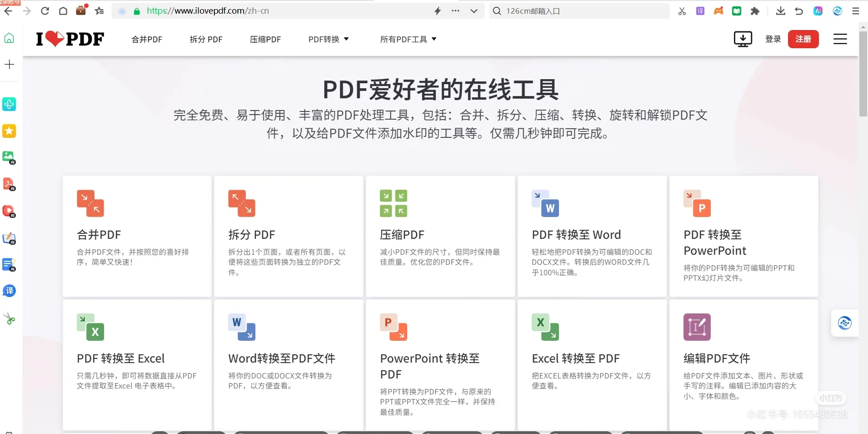Click the iLovePDF heart logo

[69, 39]
